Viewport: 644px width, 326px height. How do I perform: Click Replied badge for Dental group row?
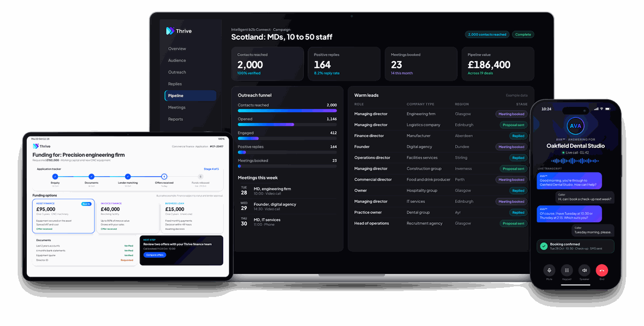(x=518, y=212)
